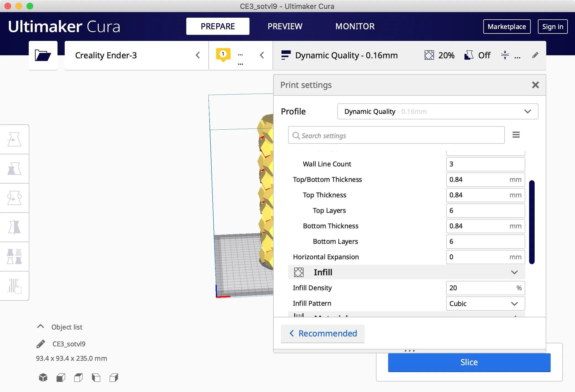Select the Support Blocker tool

point(14,286)
